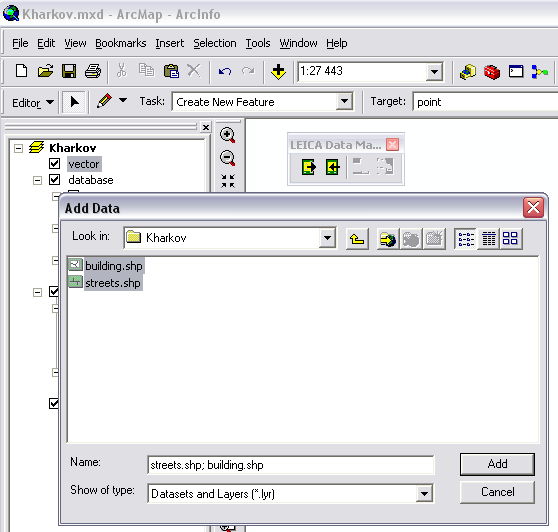Open the Help menu

337,43
